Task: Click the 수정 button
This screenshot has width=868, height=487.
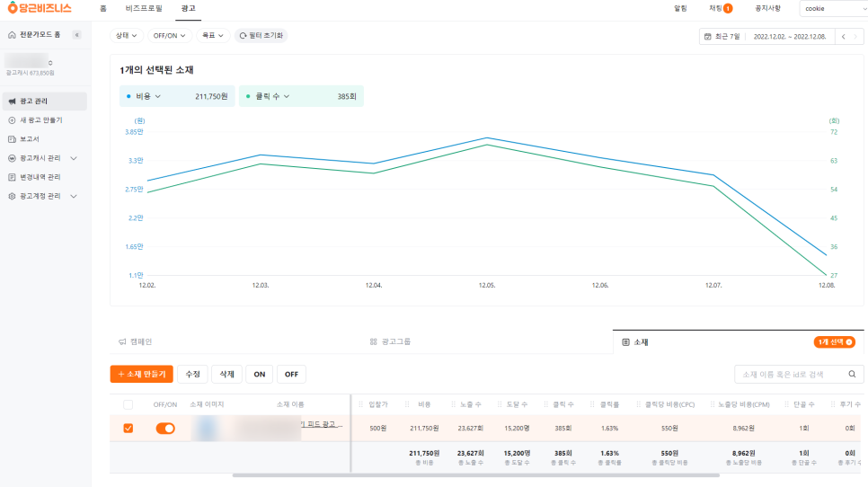Action: tap(192, 374)
